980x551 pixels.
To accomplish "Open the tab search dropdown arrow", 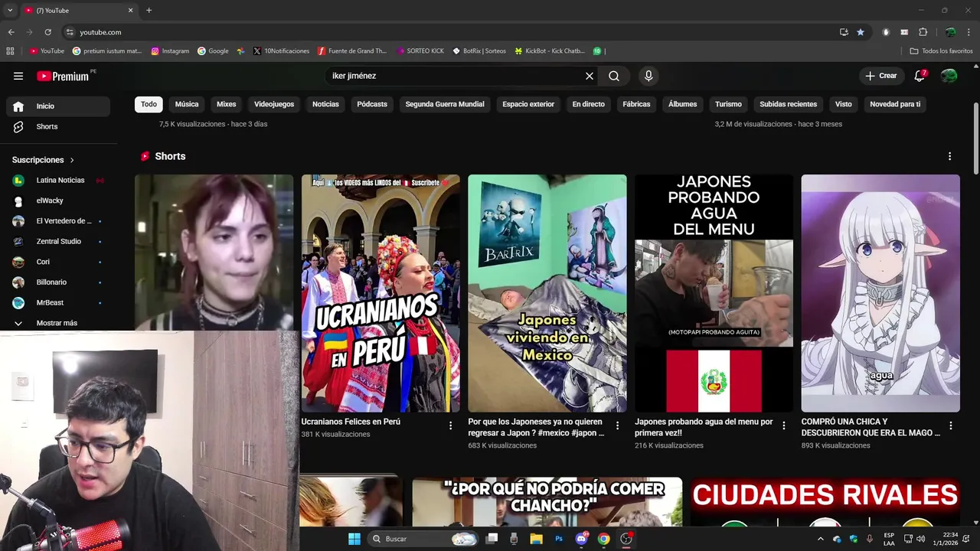I will [9, 11].
